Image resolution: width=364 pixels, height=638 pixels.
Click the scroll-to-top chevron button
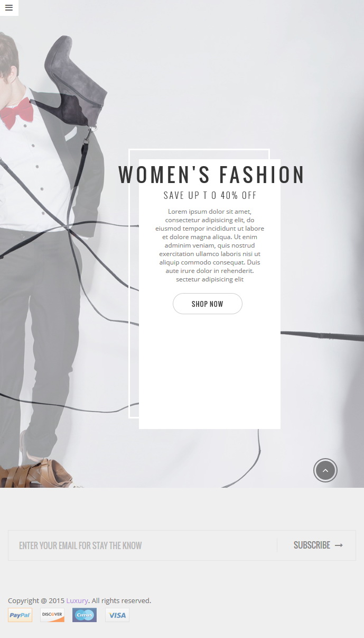coord(325,470)
